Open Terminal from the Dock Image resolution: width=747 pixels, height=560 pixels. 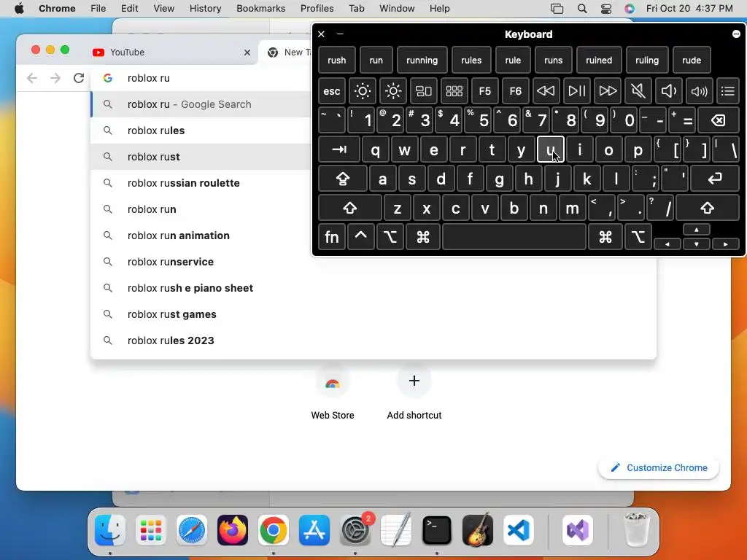point(437,531)
